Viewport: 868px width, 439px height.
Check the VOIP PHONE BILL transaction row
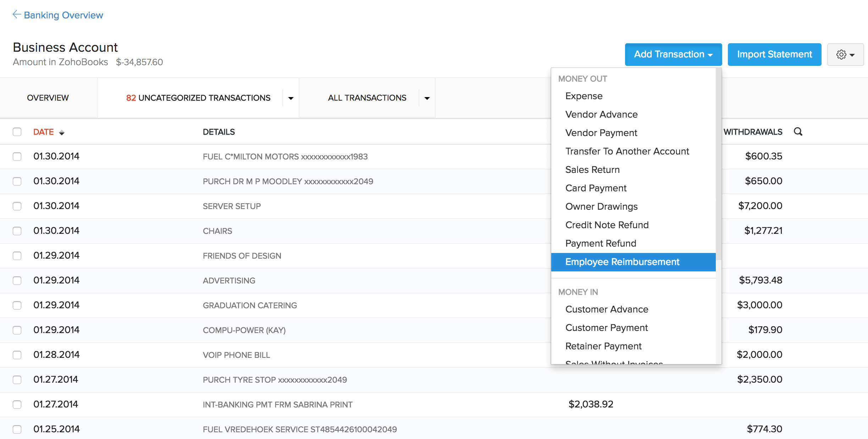tap(17, 354)
